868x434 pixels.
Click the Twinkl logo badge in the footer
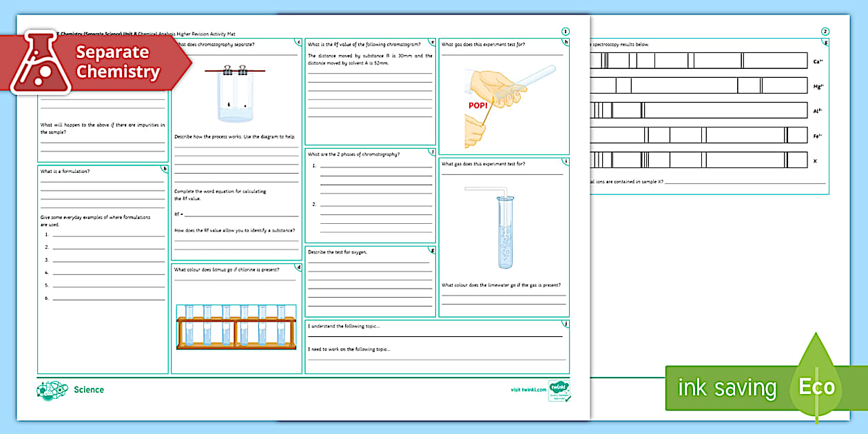coord(559,389)
